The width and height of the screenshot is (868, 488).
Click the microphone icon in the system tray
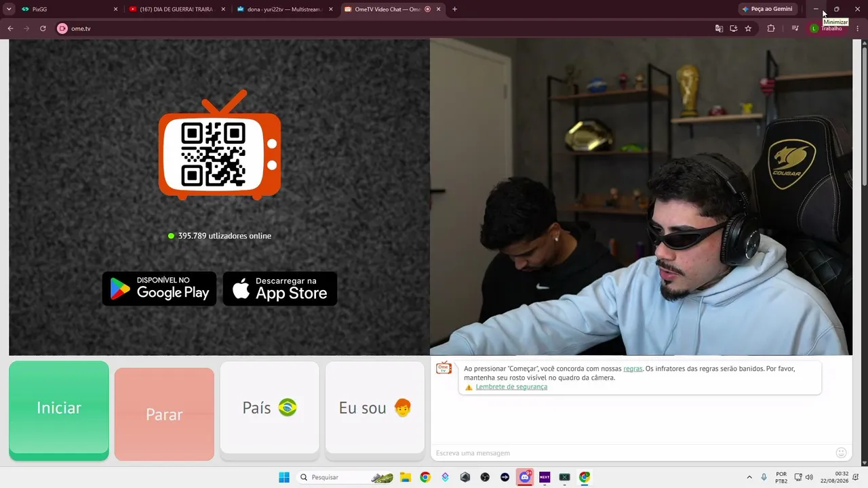click(x=764, y=477)
